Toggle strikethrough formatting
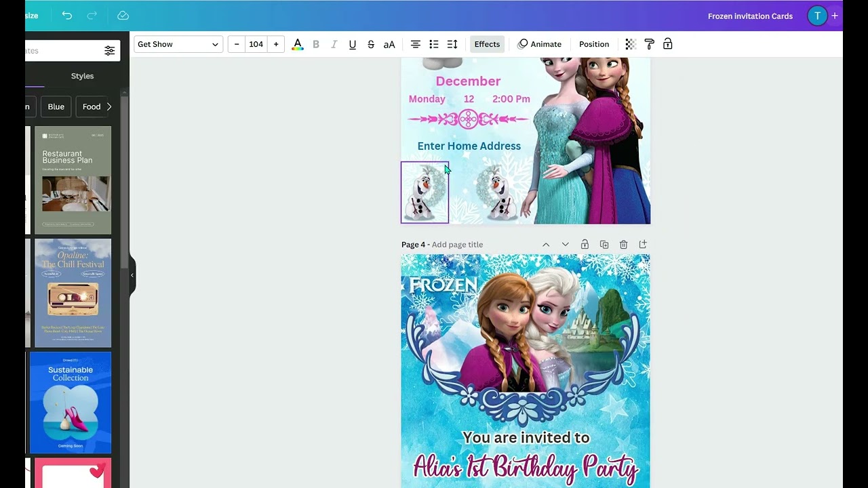868x488 pixels. point(371,44)
